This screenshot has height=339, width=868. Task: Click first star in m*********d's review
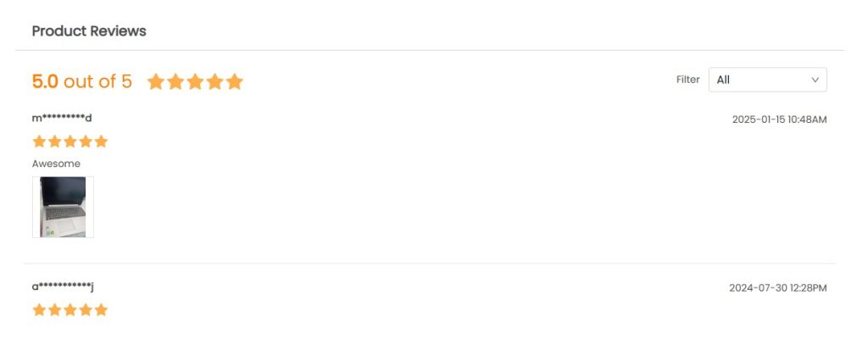point(39,142)
